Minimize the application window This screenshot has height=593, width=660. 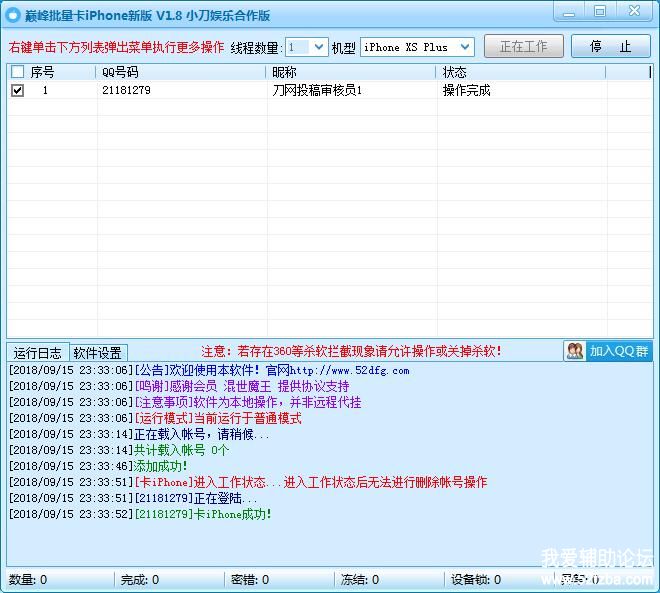(568, 12)
